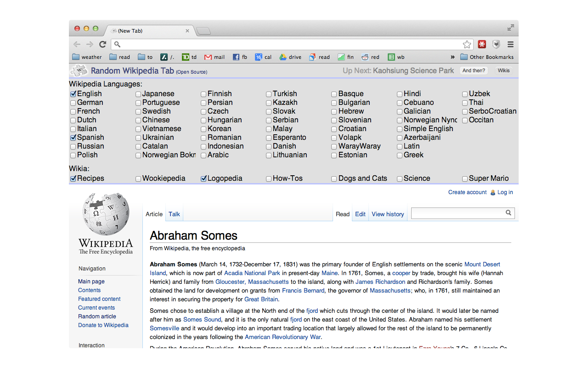Click the Pocket extension icon
Screen dimensions: 588x368
(496, 45)
